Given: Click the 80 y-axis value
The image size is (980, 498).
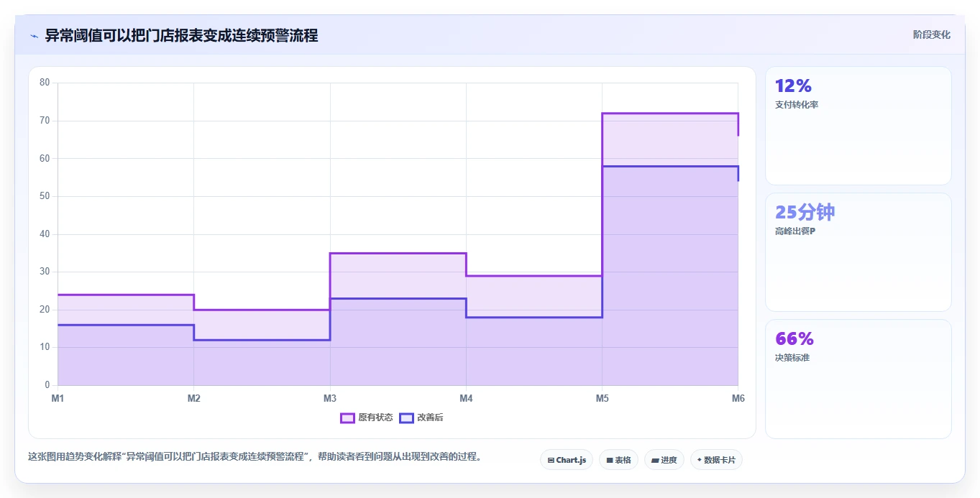Looking at the screenshot, I should (45, 83).
